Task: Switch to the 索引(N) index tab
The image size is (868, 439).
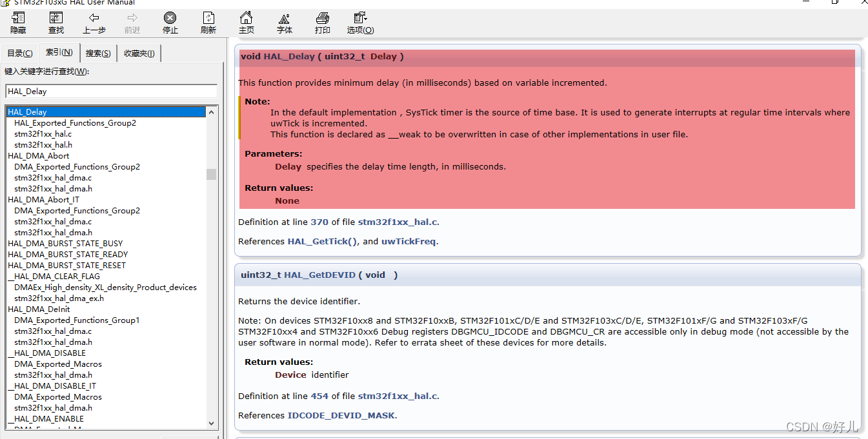Action: pyautogui.click(x=59, y=52)
